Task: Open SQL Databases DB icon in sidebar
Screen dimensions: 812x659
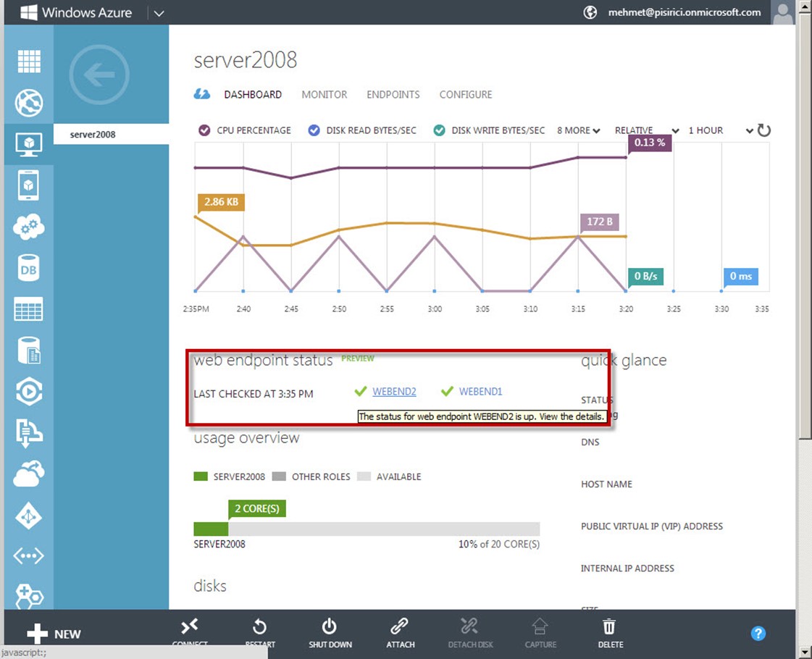Action: pos(29,268)
